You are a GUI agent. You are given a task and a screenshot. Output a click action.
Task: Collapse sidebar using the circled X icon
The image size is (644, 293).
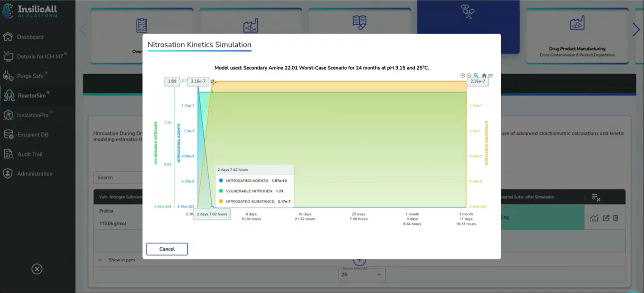37,269
